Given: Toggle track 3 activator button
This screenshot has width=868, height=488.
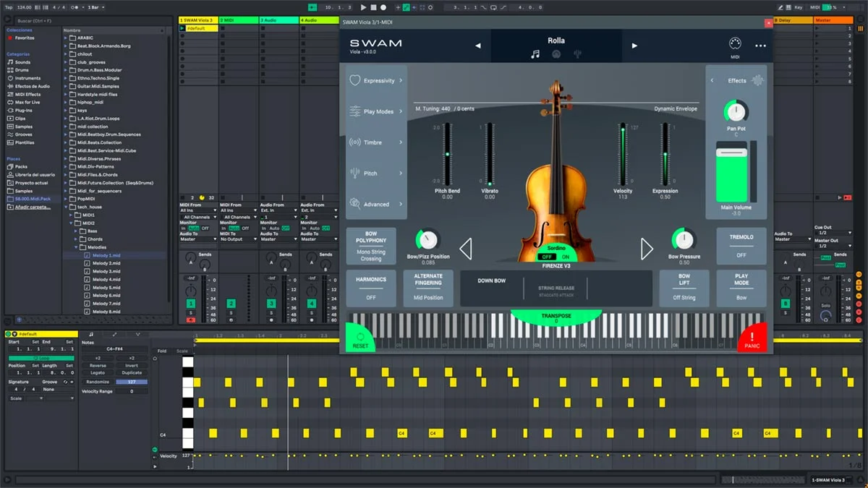Looking at the screenshot, I should (271, 304).
